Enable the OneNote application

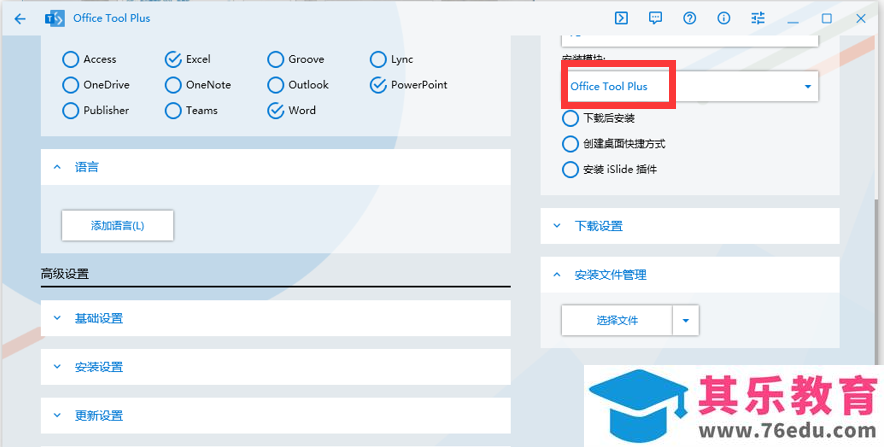[x=173, y=85]
